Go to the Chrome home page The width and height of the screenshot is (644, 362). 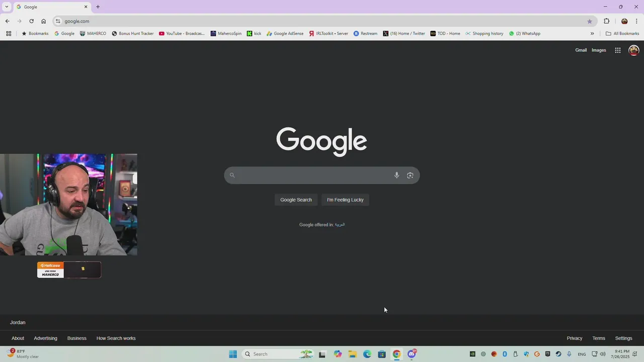pyautogui.click(x=43, y=21)
